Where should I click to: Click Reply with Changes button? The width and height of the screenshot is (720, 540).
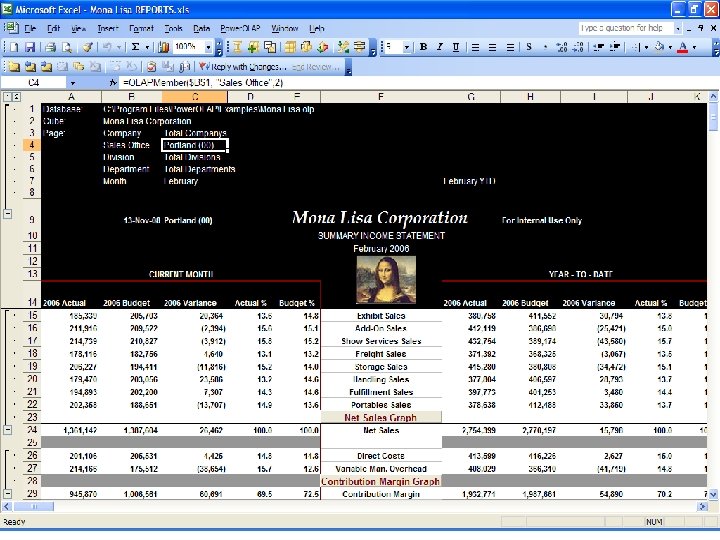click(x=243, y=67)
